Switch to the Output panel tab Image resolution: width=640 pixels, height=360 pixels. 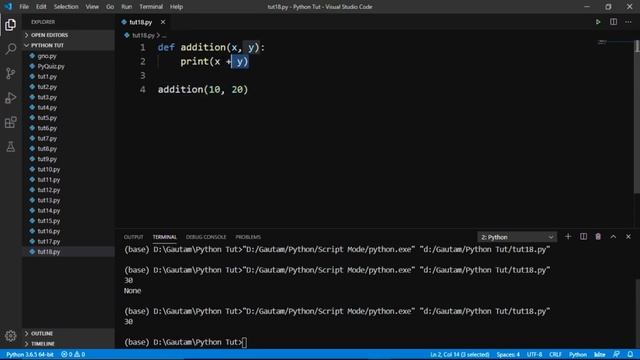[x=133, y=237]
